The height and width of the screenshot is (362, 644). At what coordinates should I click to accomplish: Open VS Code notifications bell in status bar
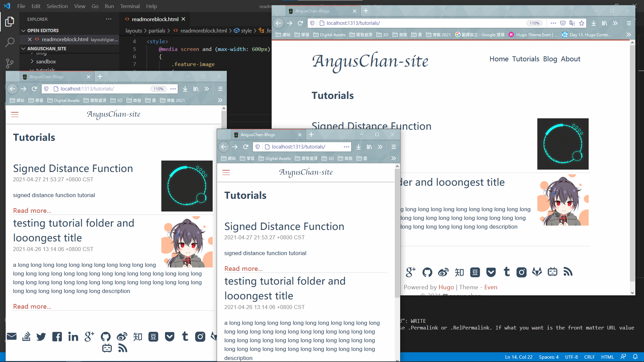pyautogui.click(x=635, y=357)
